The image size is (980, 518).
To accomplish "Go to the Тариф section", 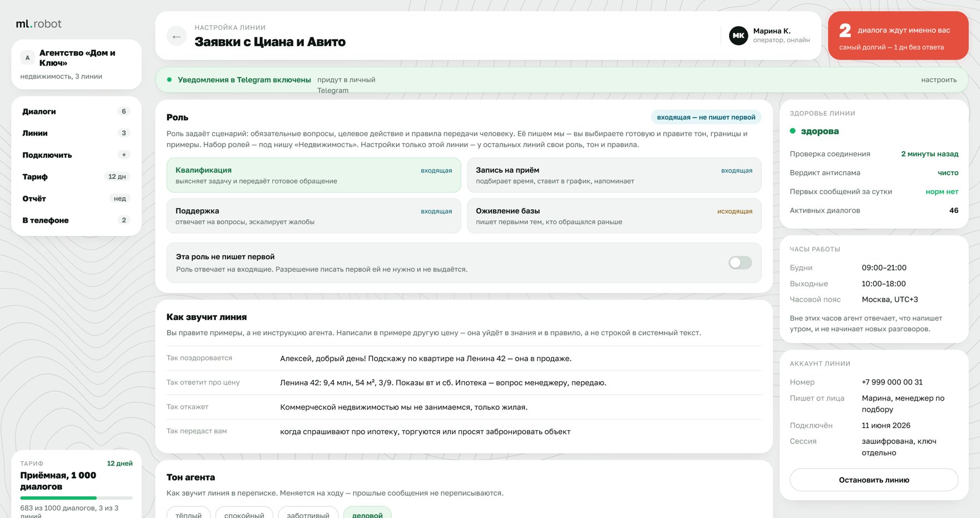I will click(76, 176).
